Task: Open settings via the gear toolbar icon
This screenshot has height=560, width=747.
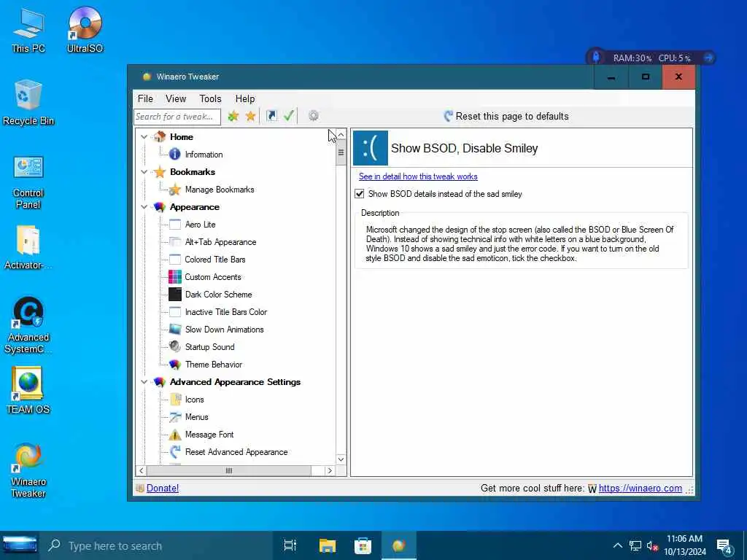Action: (x=313, y=116)
